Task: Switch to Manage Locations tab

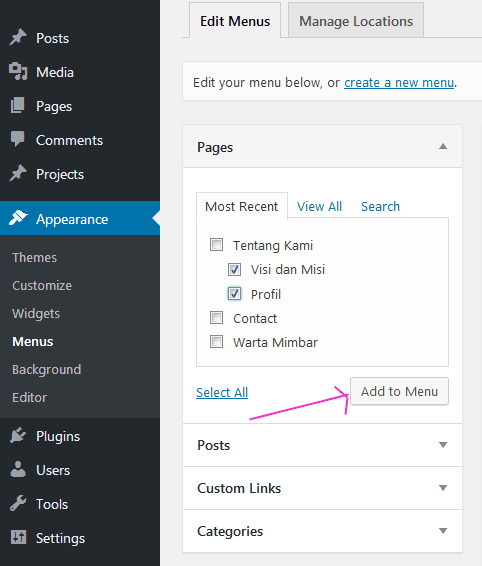Action: 356,21
